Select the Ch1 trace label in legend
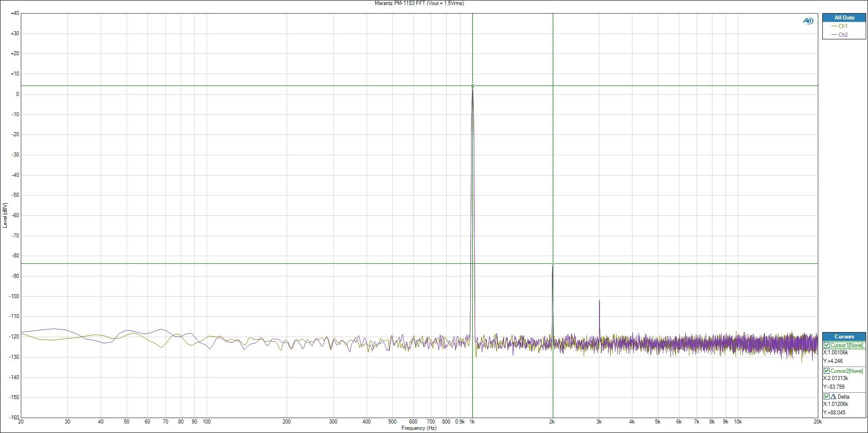 [843, 27]
